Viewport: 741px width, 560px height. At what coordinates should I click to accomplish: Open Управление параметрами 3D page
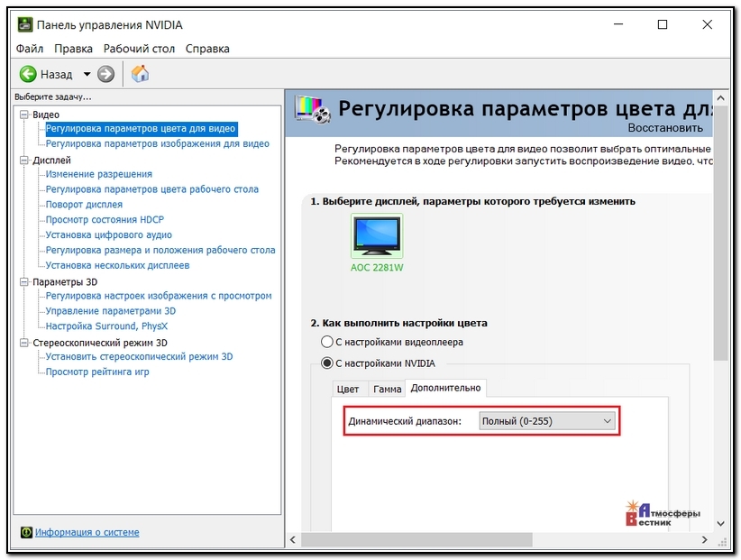111,311
